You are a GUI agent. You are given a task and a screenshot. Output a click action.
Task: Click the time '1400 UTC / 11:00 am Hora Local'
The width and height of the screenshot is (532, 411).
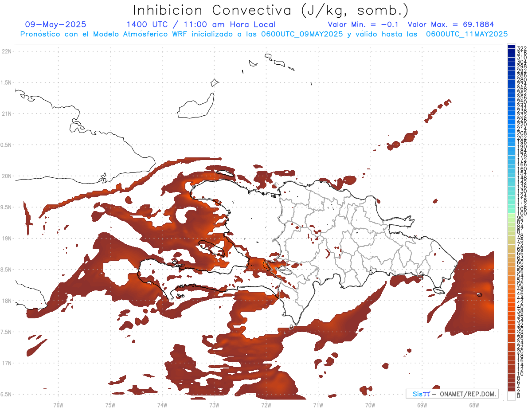201,24
